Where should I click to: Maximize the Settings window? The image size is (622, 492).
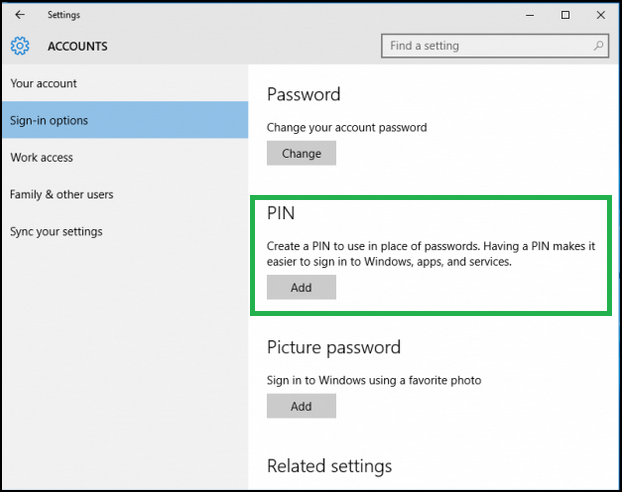coord(565,15)
